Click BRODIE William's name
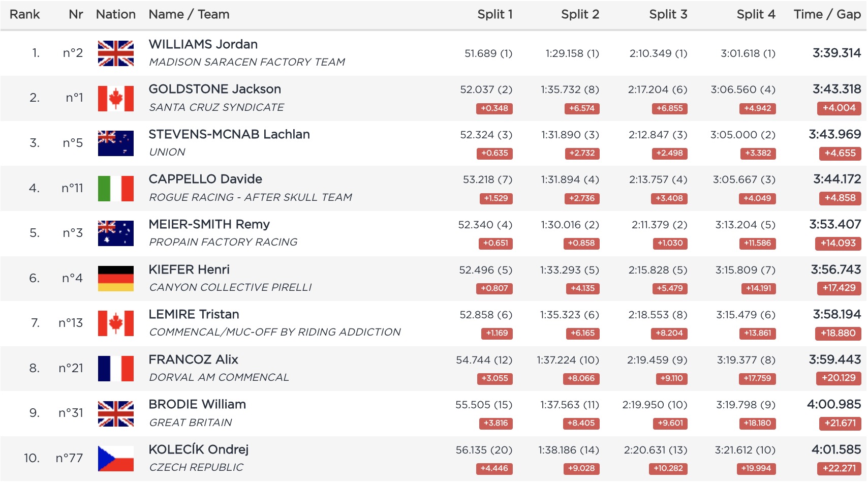The image size is (868, 482). [x=197, y=404]
